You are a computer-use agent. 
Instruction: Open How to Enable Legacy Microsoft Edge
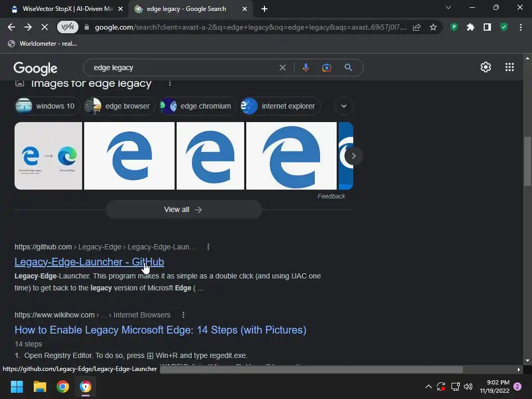[161, 330]
